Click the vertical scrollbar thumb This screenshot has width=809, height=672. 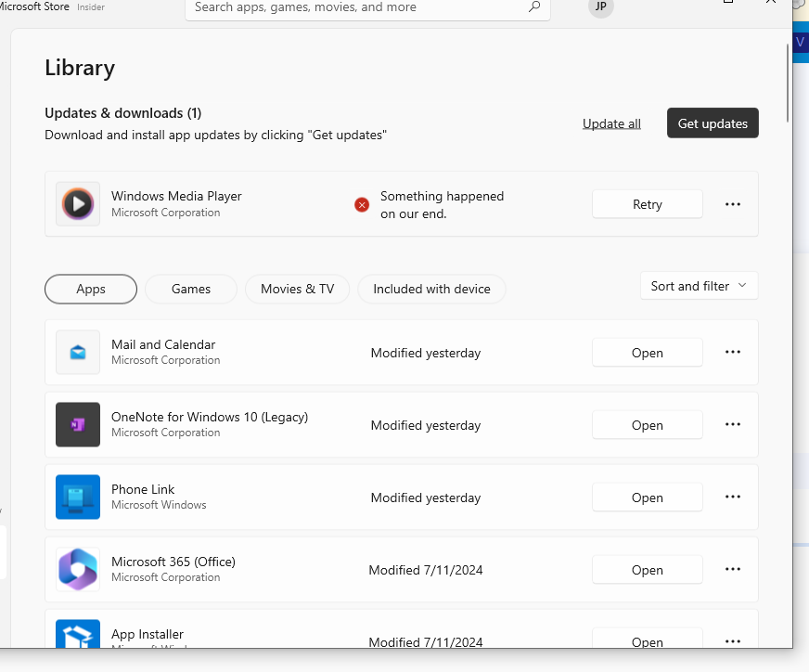tap(788, 83)
